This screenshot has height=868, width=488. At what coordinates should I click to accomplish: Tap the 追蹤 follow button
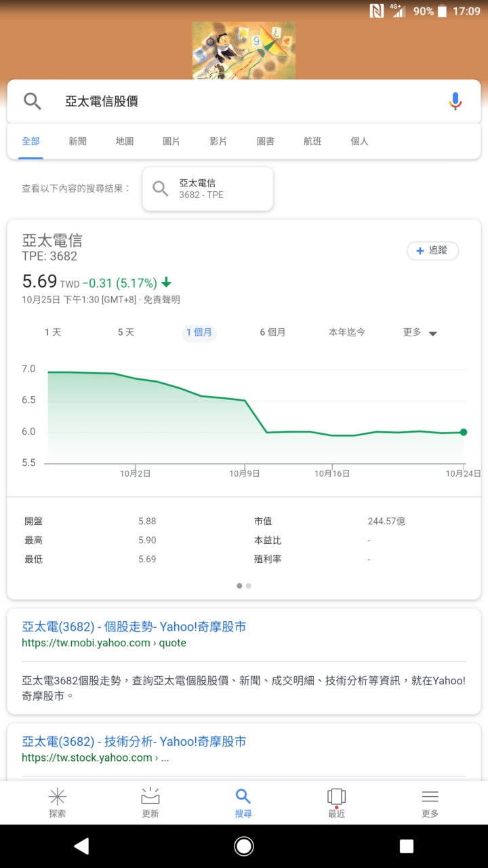(x=432, y=250)
